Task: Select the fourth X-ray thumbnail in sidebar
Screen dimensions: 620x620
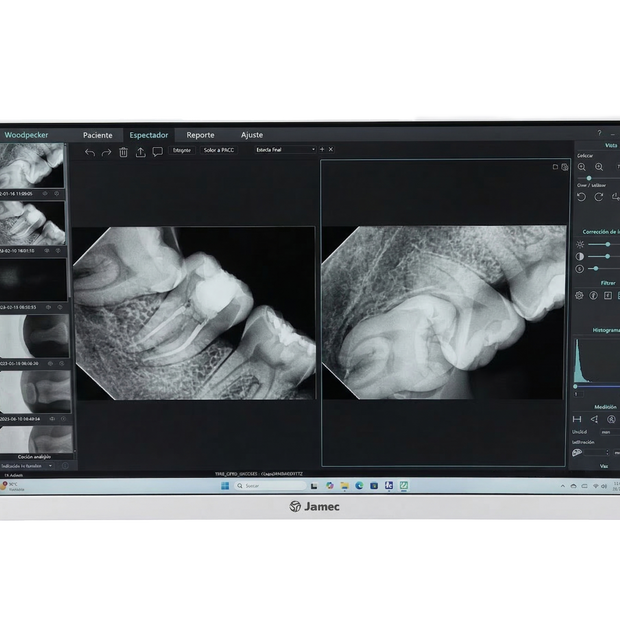Action: pos(34,336)
